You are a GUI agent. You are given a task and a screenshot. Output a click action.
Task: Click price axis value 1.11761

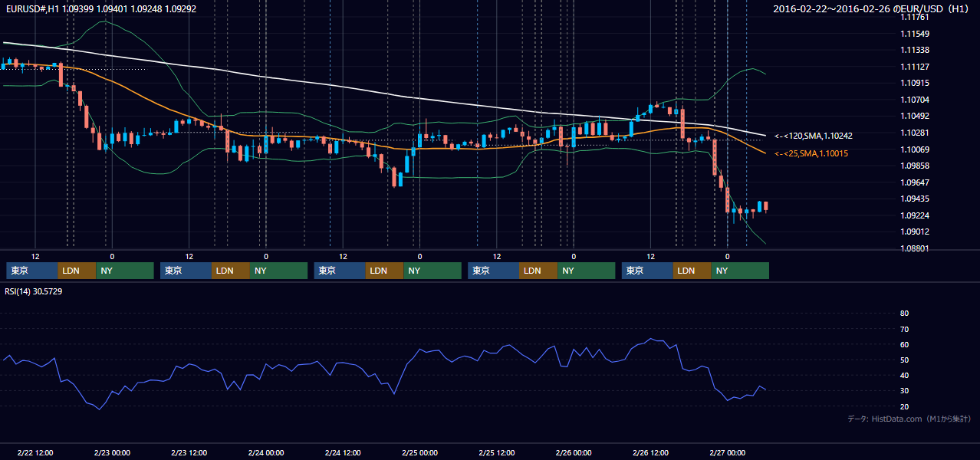(x=914, y=18)
